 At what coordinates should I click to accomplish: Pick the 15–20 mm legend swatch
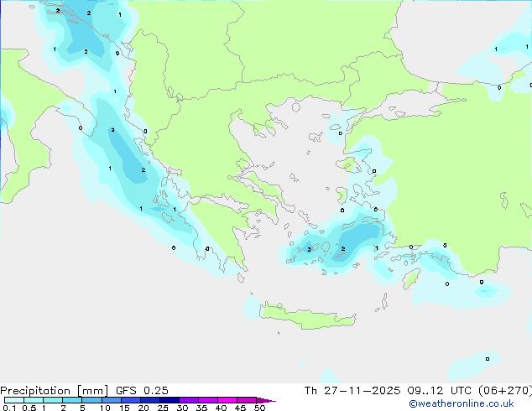point(130,400)
